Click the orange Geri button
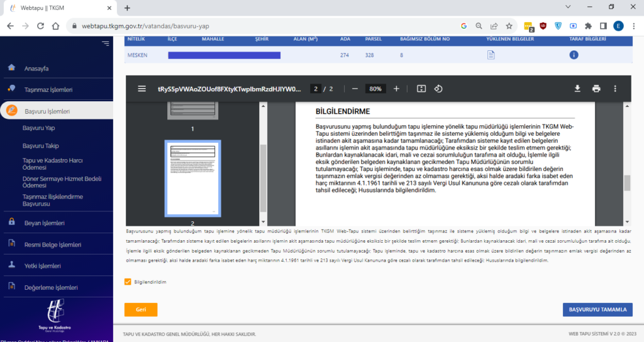 pyautogui.click(x=141, y=309)
